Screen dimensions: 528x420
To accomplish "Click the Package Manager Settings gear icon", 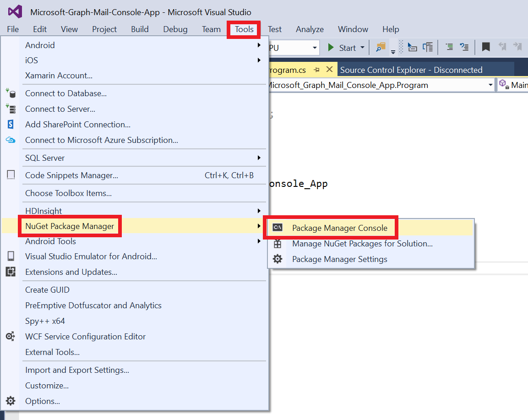I will point(278,259).
